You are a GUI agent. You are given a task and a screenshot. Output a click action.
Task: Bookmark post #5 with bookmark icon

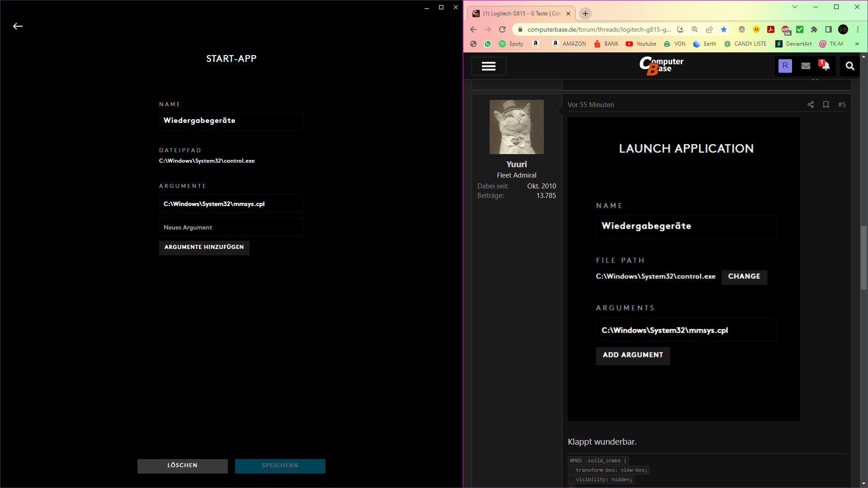click(826, 105)
